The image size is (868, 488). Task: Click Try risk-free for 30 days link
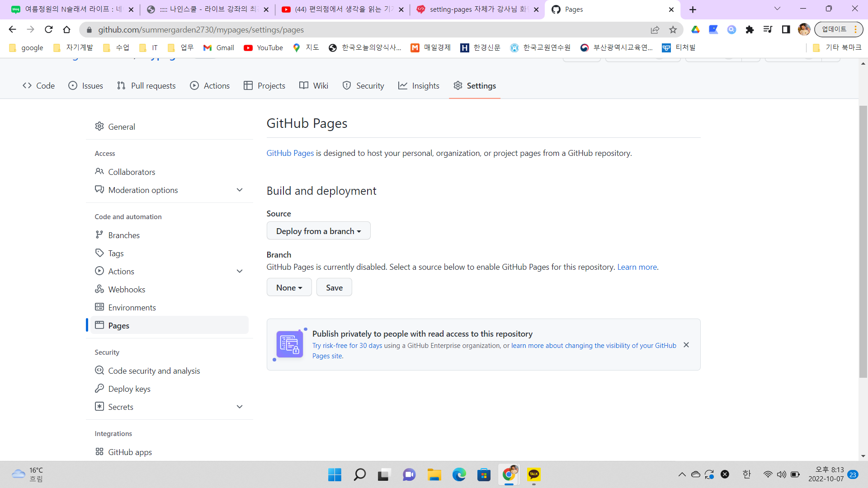[347, 346]
